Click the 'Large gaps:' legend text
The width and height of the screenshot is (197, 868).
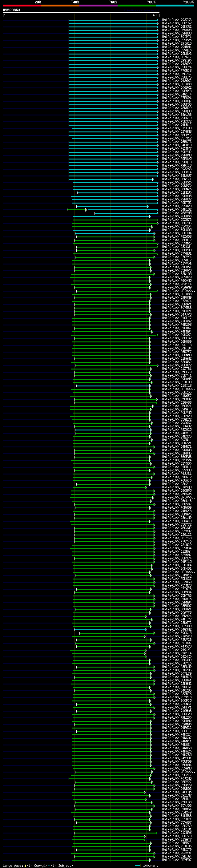pos(13,866)
